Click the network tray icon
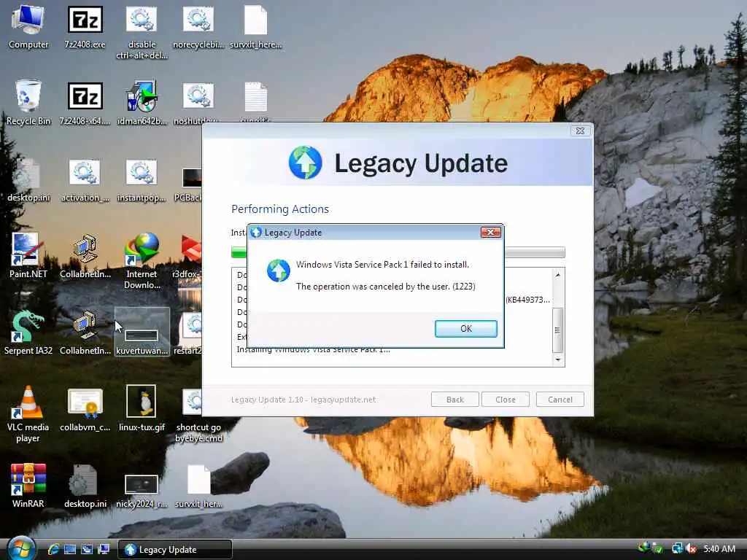The width and height of the screenshot is (747, 560). 677,549
